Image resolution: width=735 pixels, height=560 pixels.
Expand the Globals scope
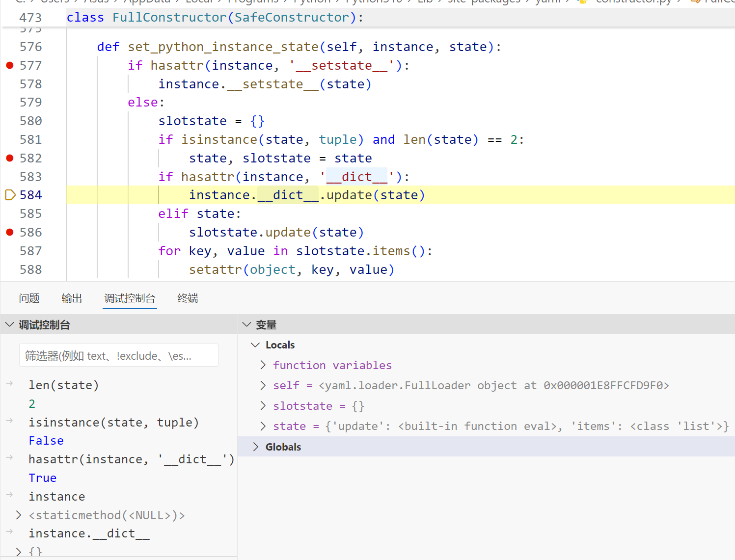255,447
